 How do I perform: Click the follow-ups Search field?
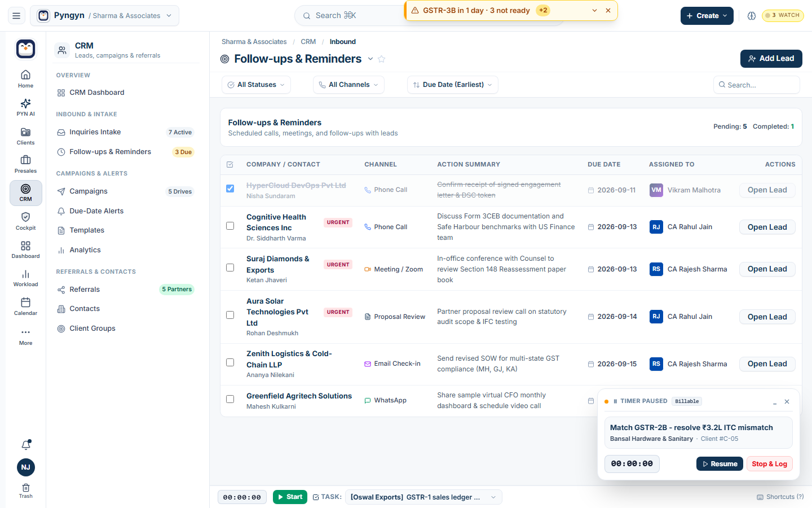click(757, 85)
